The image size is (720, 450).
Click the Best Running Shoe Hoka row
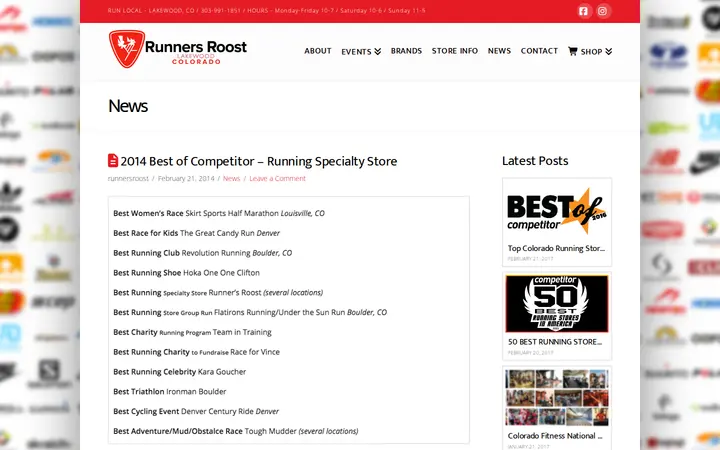[186, 273]
